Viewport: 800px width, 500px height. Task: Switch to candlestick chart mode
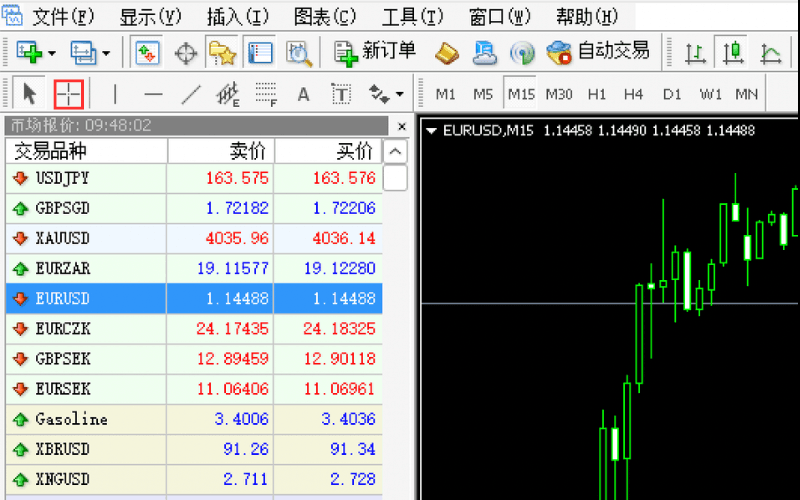(x=733, y=52)
